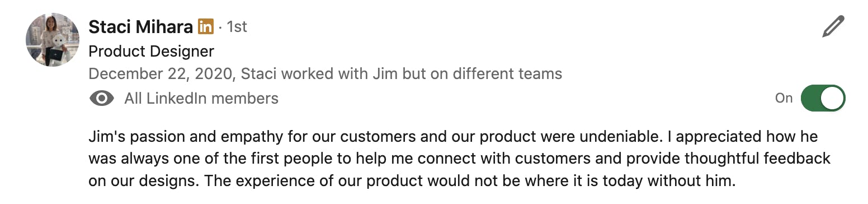Click the "1st" connection degree indicator
Viewport: 868px width, 204px height.
[237, 26]
